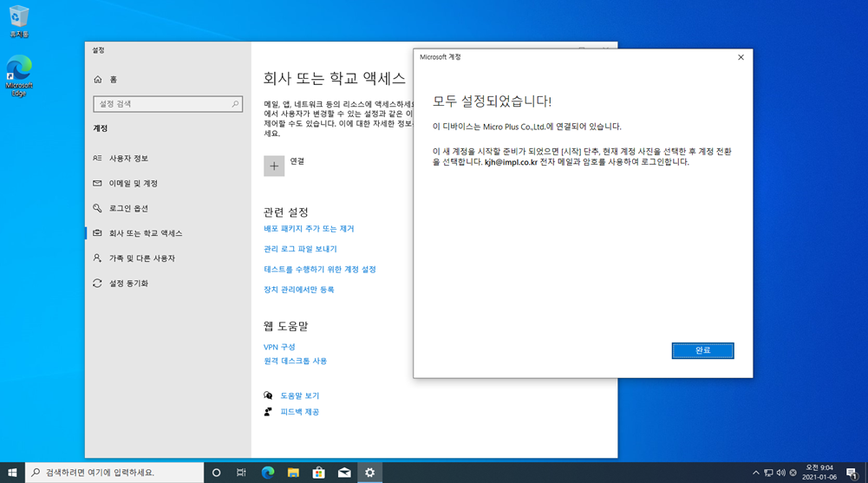Select 회사 또는 학교 액세스 in sidebar
The height and width of the screenshot is (483, 868).
tap(145, 233)
